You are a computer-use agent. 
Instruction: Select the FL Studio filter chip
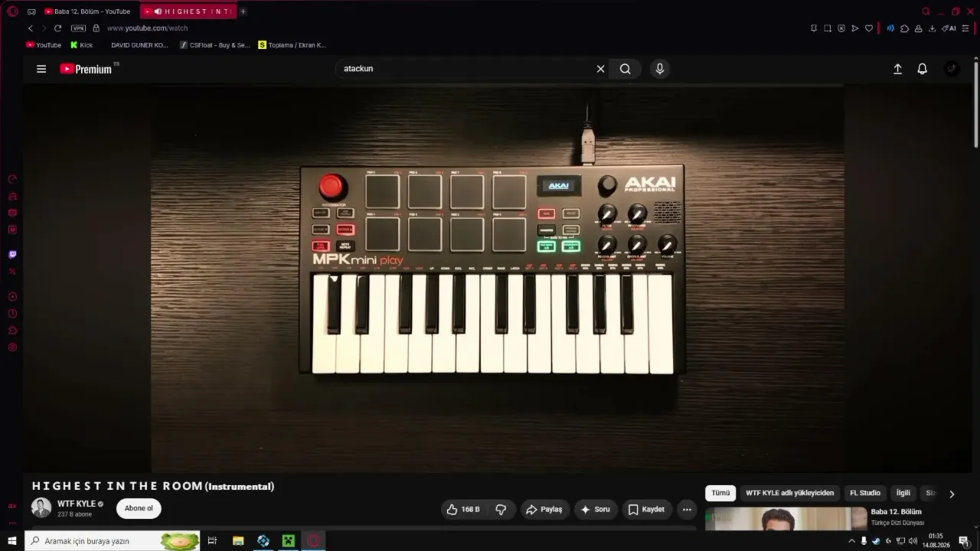pos(865,493)
